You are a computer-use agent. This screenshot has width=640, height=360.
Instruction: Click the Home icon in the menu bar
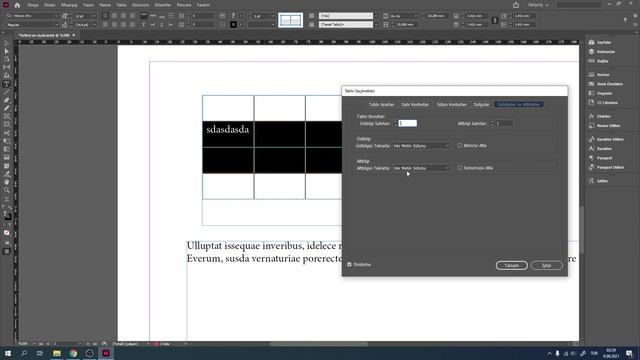pos(17,5)
